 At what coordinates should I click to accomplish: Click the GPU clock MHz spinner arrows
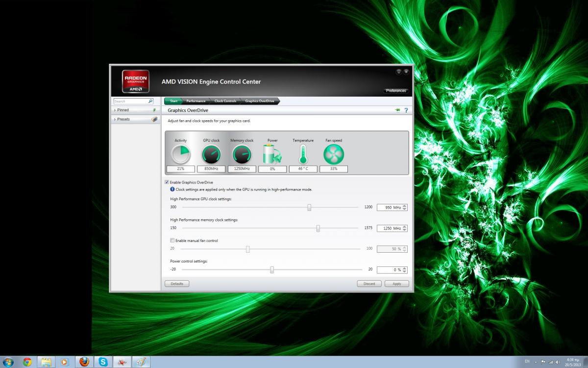pyautogui.click(x=405, y=208)
